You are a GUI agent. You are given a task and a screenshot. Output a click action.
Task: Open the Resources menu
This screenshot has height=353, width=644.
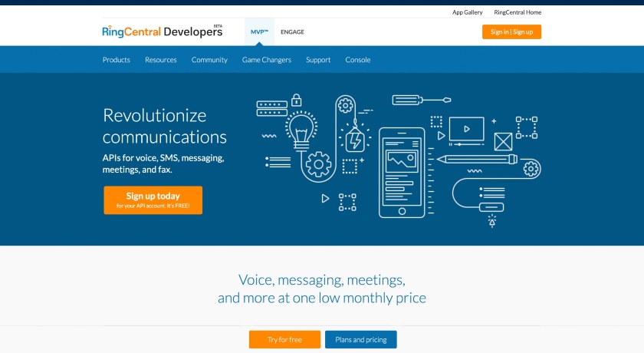[160, 60]
